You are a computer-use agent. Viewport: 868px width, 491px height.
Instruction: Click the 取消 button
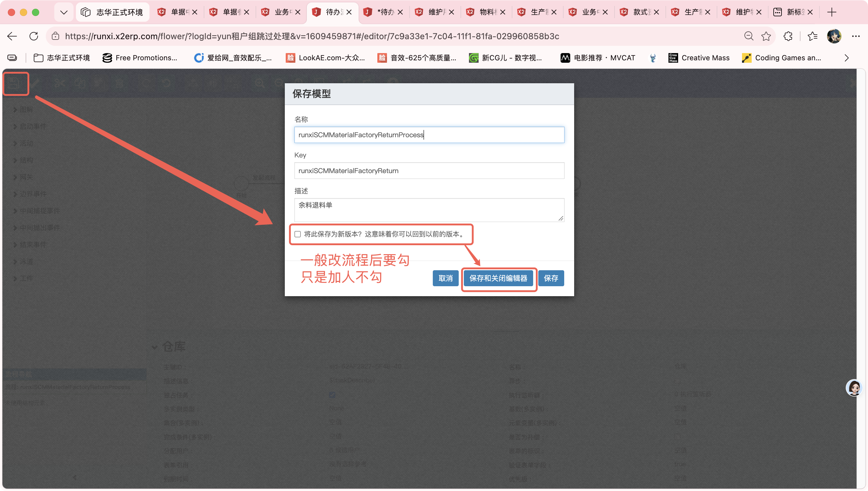click(445, 278)
